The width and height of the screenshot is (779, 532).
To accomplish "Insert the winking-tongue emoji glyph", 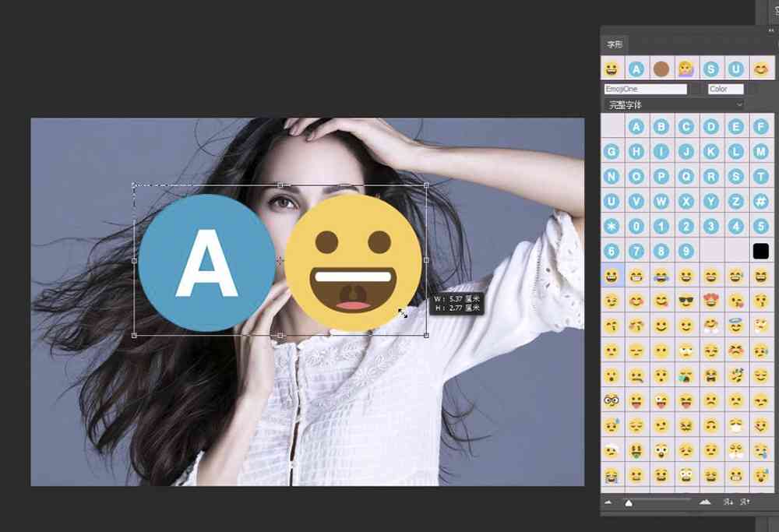I will coord(661,400).
